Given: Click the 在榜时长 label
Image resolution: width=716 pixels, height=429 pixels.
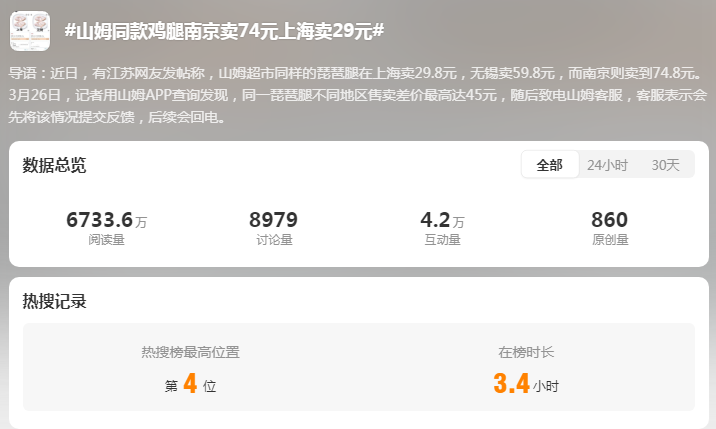Looking at the screenshot, I should 526,352.
